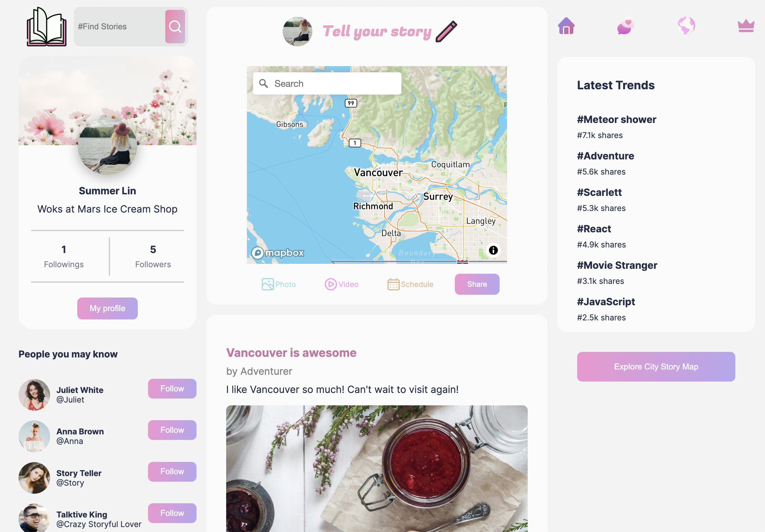The image size is (765, 532).
Task: Follow Juliet White
Action: 172,388
